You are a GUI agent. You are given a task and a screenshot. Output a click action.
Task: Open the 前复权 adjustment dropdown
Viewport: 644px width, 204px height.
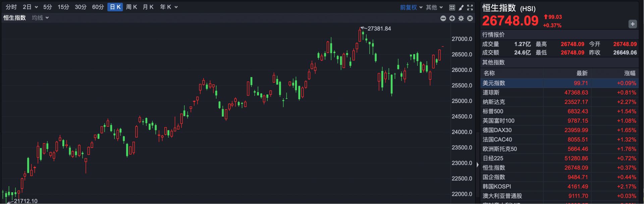(x=411, y=7)
